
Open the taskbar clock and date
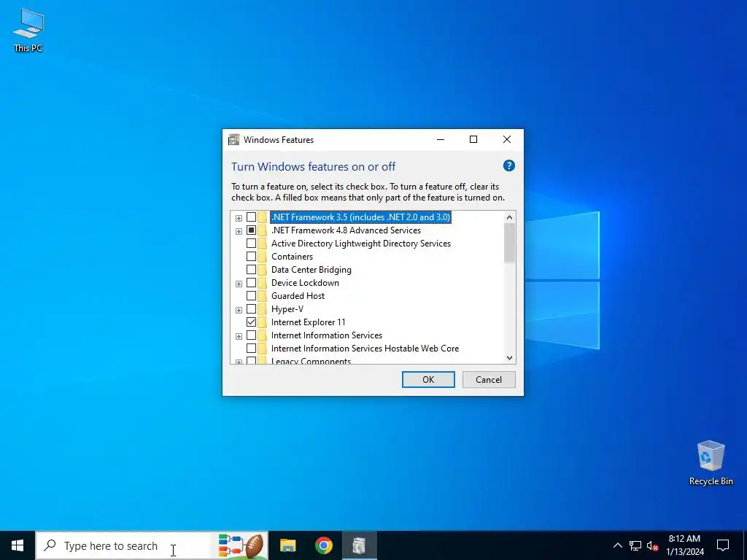[684, 545]
